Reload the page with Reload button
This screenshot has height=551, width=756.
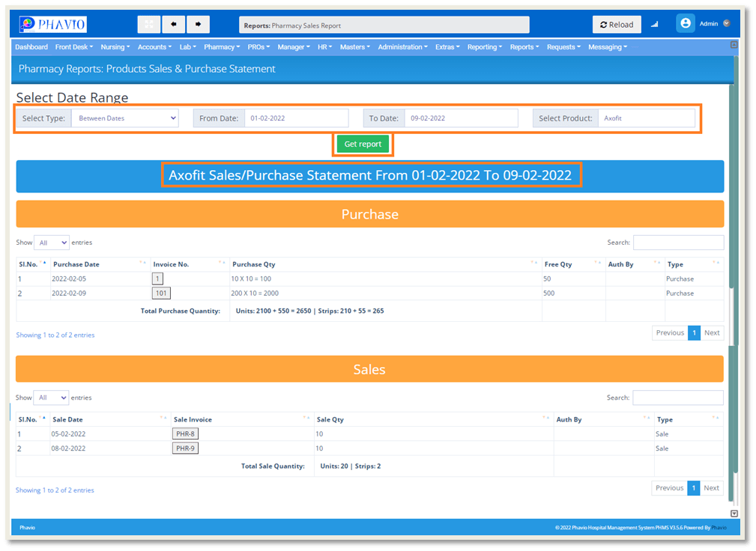click(x=617, y=25)
